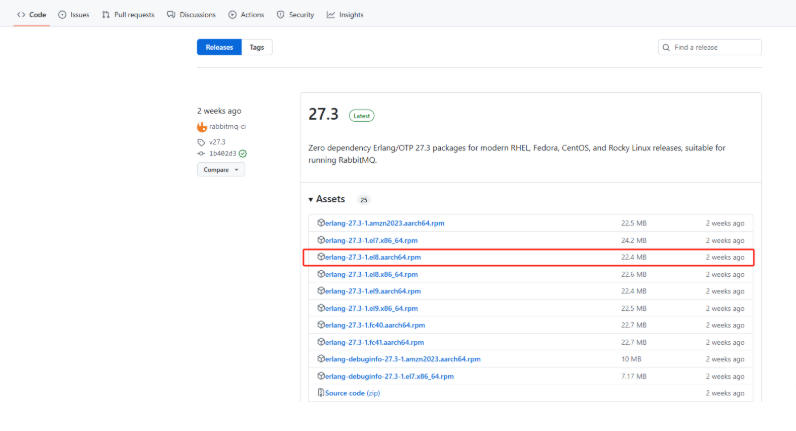Click the green verified check icon
Screen dimensions: 796x431
[243, 153]
